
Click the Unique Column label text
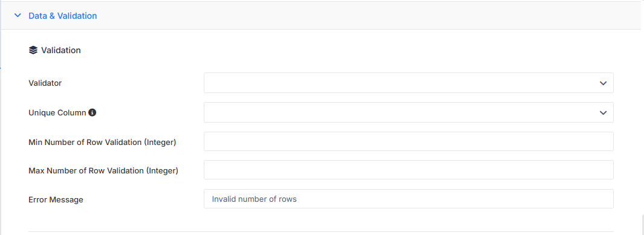[x=57, y=112]
